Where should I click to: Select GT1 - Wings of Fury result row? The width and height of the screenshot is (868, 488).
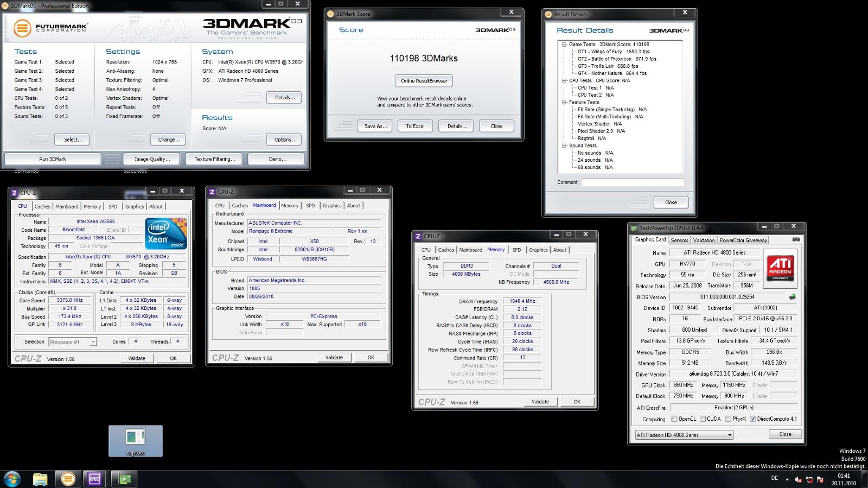point(613,52)
